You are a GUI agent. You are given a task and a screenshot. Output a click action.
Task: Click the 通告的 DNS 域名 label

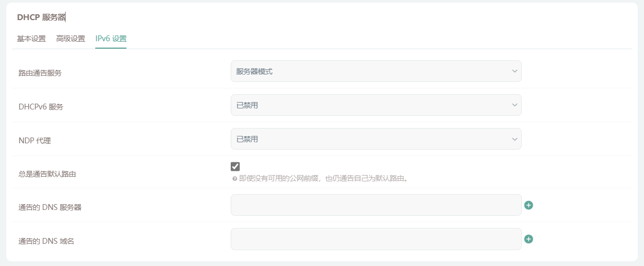46,241
